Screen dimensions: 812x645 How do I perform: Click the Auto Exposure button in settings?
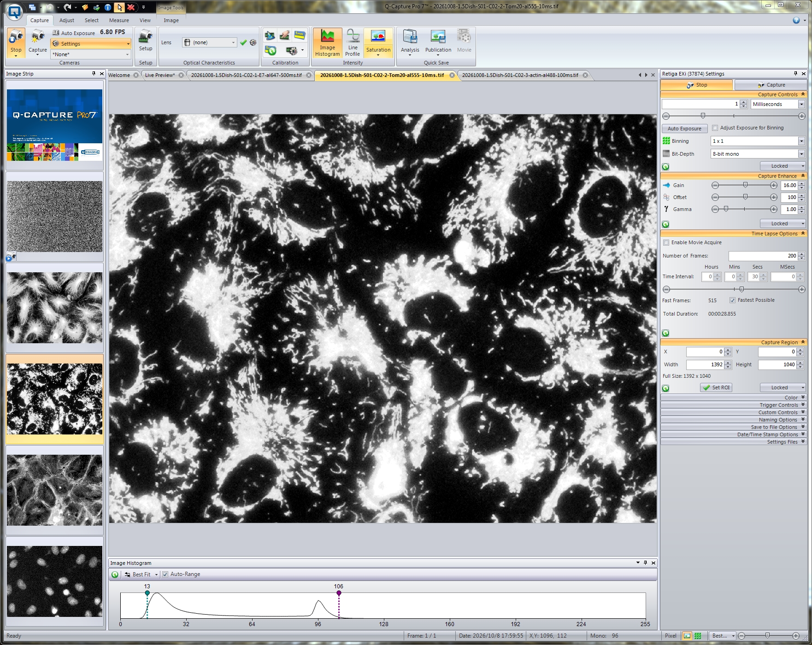[684, 129]
